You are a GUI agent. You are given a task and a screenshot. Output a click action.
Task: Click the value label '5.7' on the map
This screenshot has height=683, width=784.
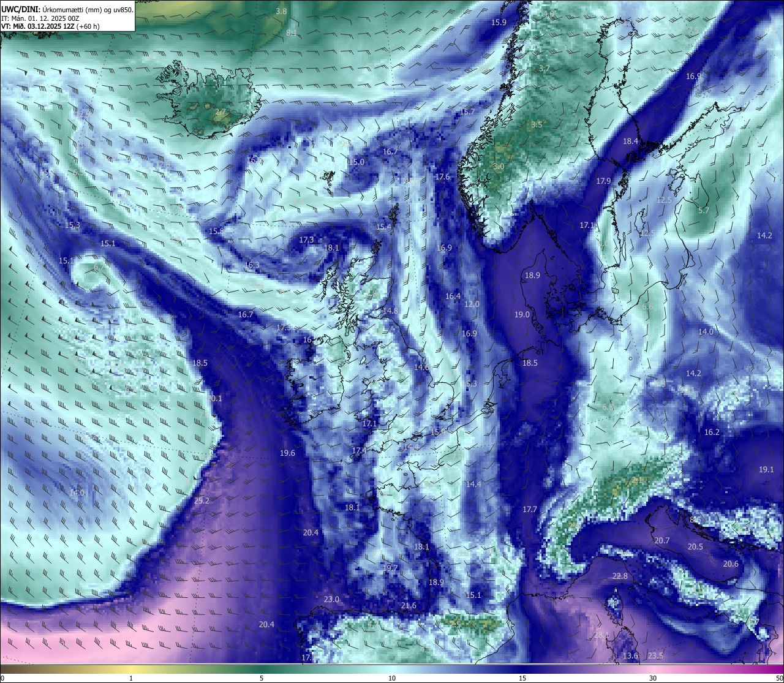tap(704, 211)
